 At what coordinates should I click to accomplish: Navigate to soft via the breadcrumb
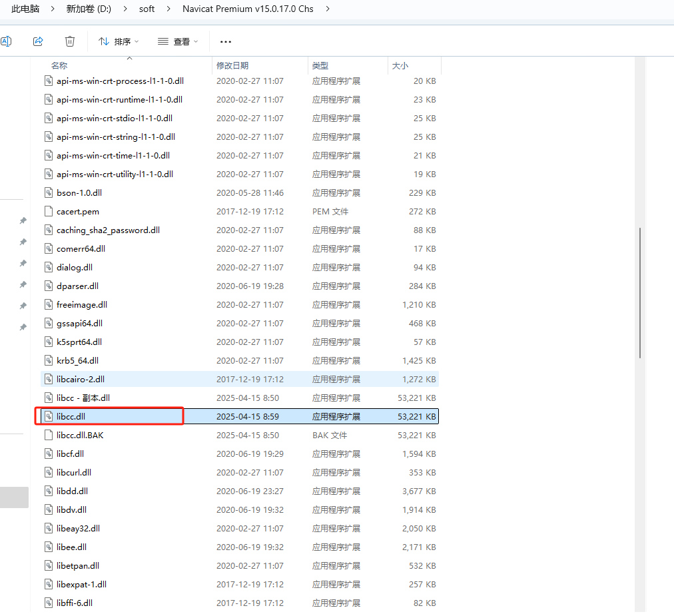[x=147, y=9]
